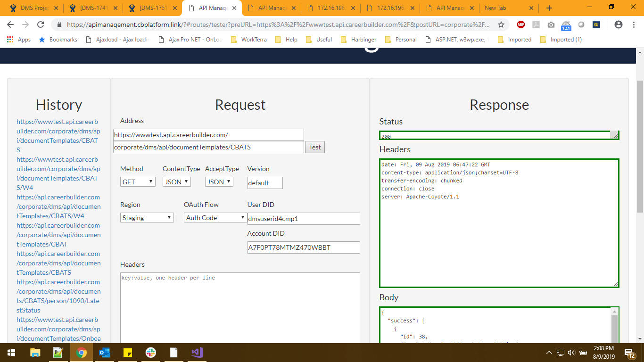644x362 pixels.
Task: Click the Account DID input field
Action: (x=304, y=247)
